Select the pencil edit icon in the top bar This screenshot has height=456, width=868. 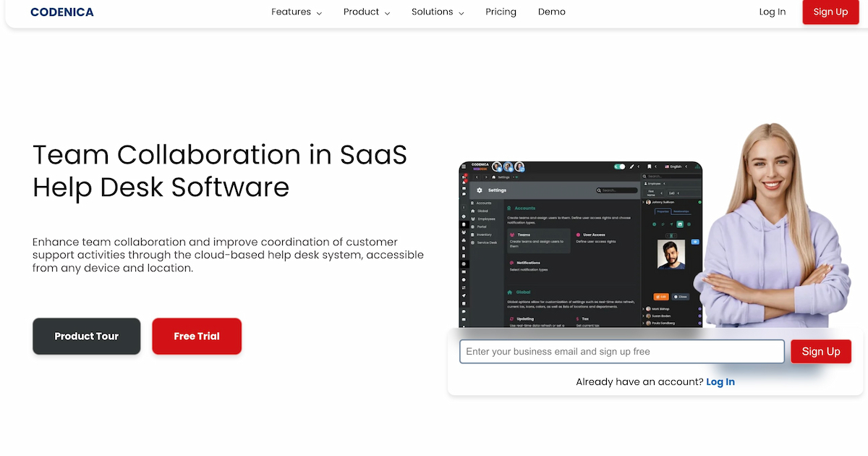click(x=631, y=166)
